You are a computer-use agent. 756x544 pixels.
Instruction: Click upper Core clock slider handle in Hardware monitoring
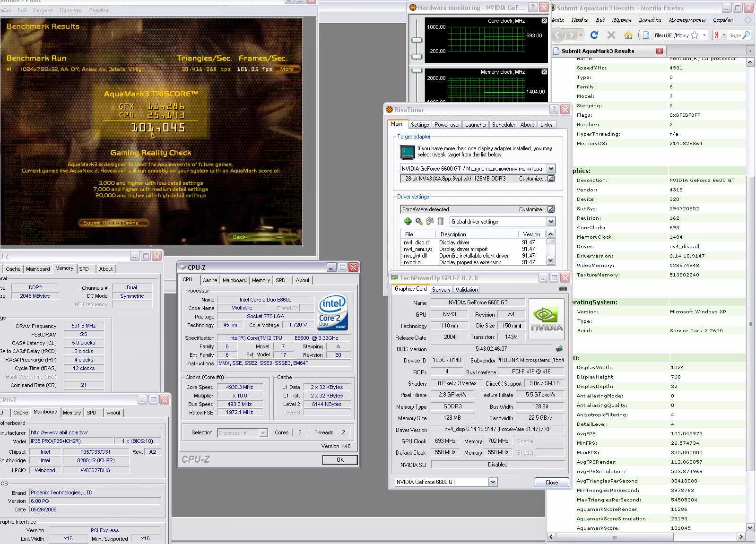tap(417, 40)
